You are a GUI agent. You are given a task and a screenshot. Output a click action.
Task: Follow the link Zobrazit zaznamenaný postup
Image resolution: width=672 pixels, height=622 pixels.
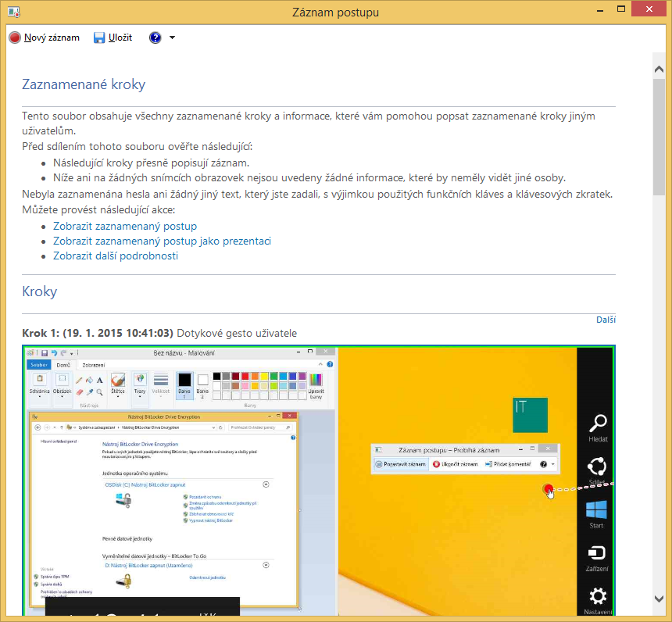(125, 226)
